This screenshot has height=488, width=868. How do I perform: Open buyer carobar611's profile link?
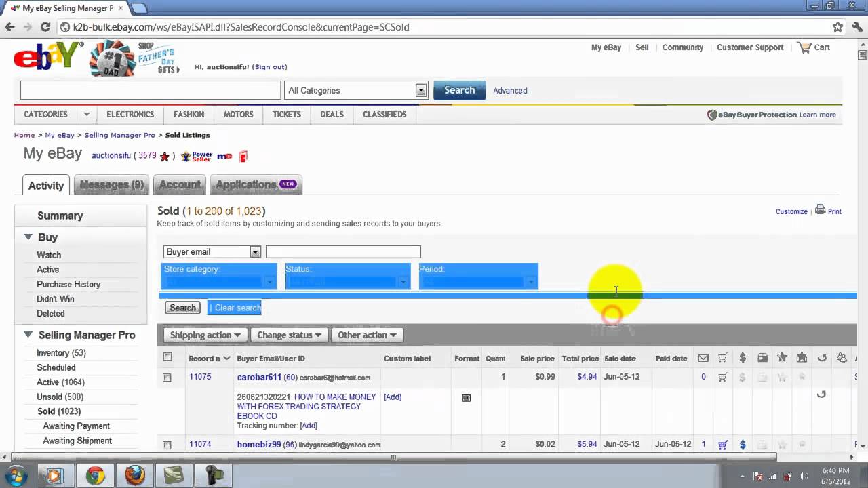click(x=259, y=377)
